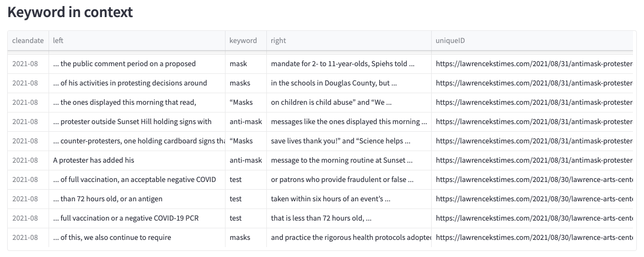The width and height of the screenshot is (644, 257).
Task: Select cleandate cell in 'A protester has added' row
Action: [28, 160]
